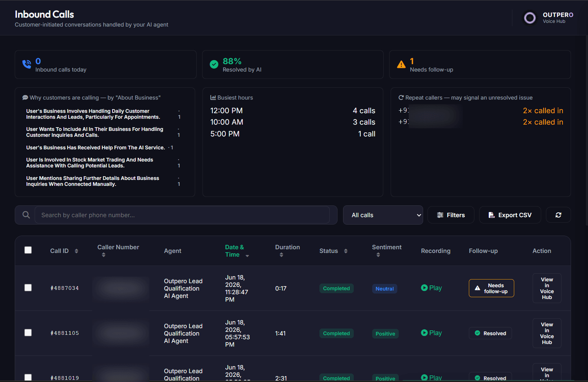Viewport: 588px width, 382px height.
Task: Click the Outpero Voice Hub logo icon
Action: [x=530, y=18]
